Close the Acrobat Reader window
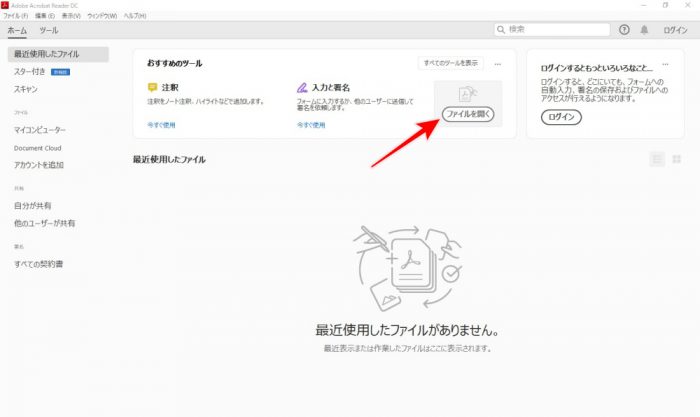The image size is (700, 417). (688, 5)
